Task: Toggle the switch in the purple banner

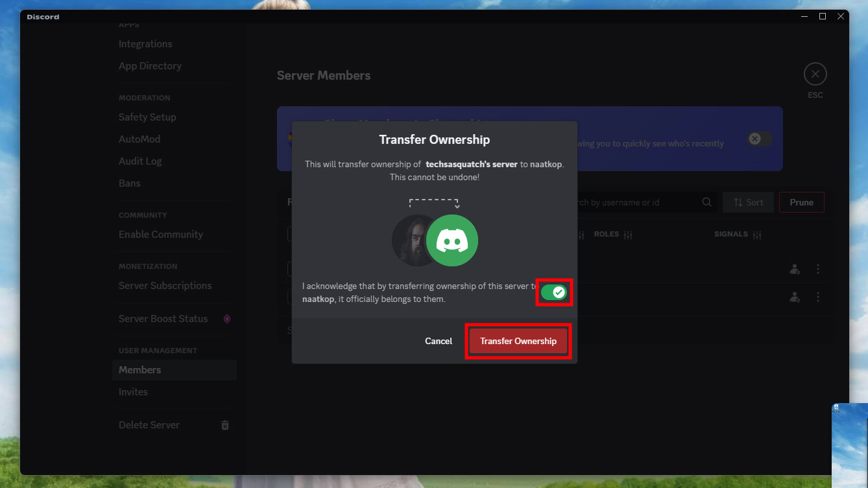Action: pos(760,139)
